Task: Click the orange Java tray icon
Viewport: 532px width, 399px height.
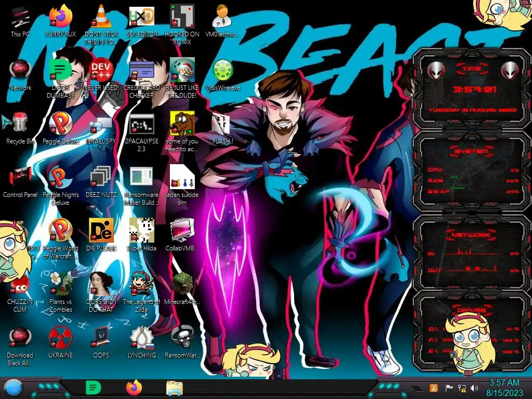Action: coord(434,388)
